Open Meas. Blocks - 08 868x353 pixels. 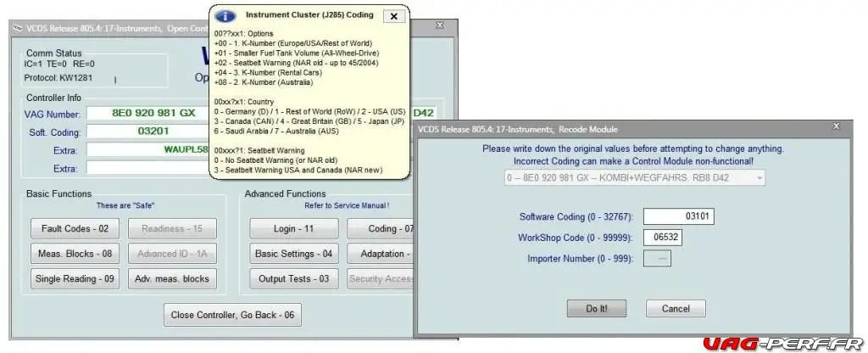75,253
